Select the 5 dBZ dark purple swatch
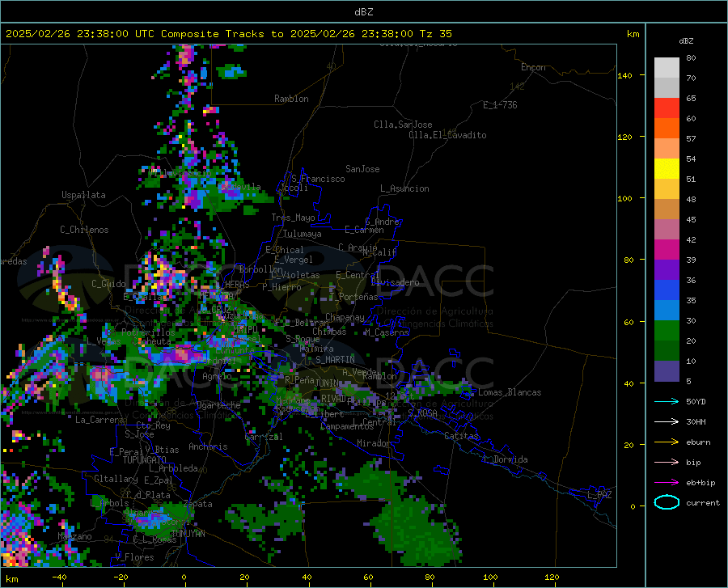This screenshot has width=728, height=588. tap(667, 370)
